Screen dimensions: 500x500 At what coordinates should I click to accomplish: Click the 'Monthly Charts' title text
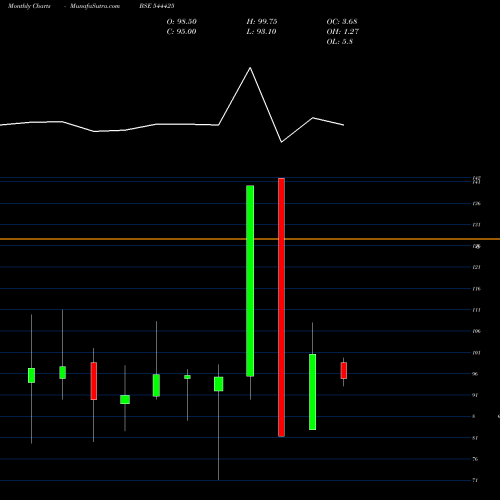(29, 6)
